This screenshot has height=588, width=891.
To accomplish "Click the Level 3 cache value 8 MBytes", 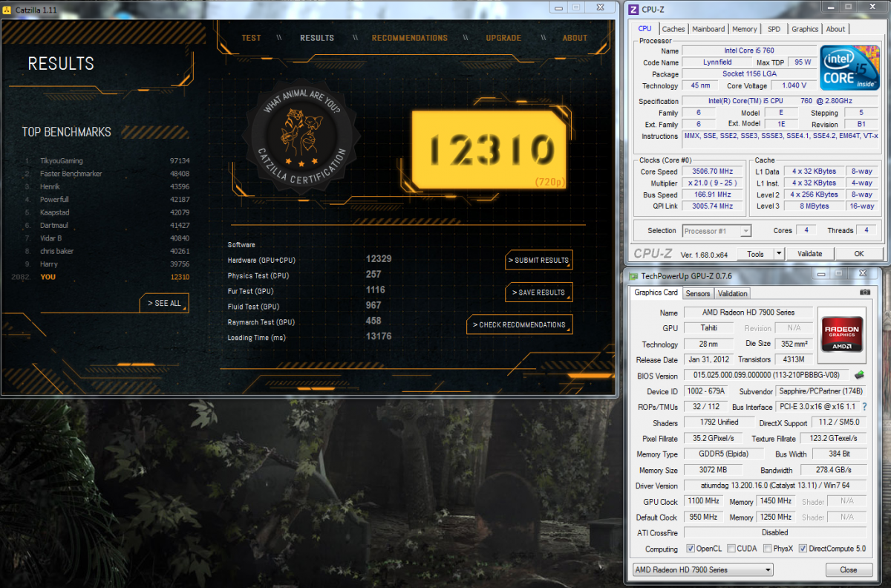I will (813, 206).
